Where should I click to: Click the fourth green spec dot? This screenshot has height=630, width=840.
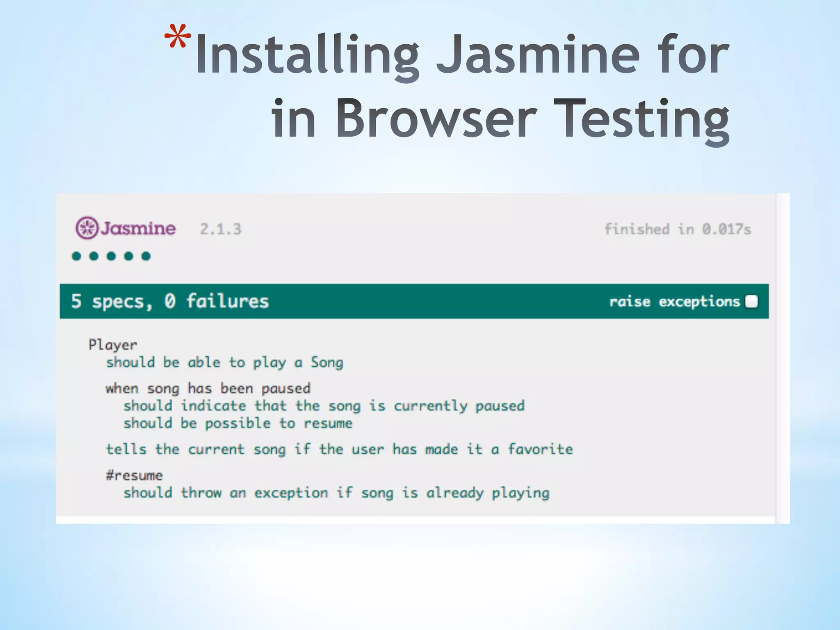[129, 256]
